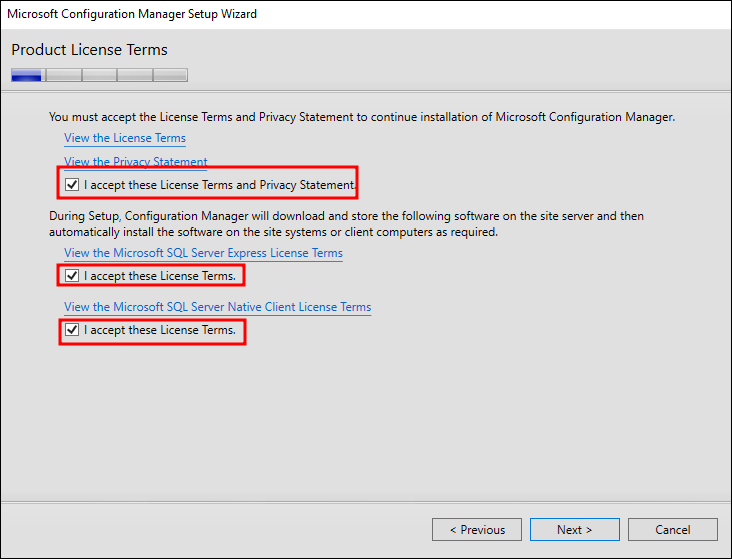732x559 pixels.
Task: Click the filled blue first progress segment
Action: (x=27, y=75)
